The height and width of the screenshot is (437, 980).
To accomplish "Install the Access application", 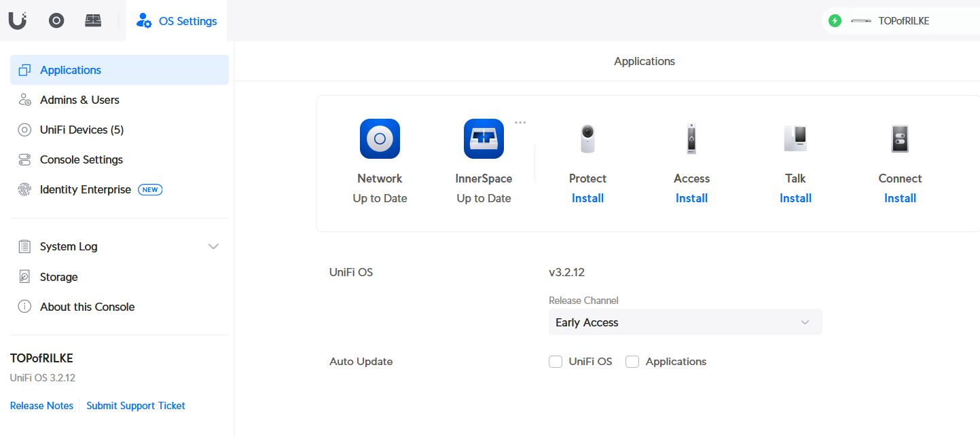I will pos(691,198).
